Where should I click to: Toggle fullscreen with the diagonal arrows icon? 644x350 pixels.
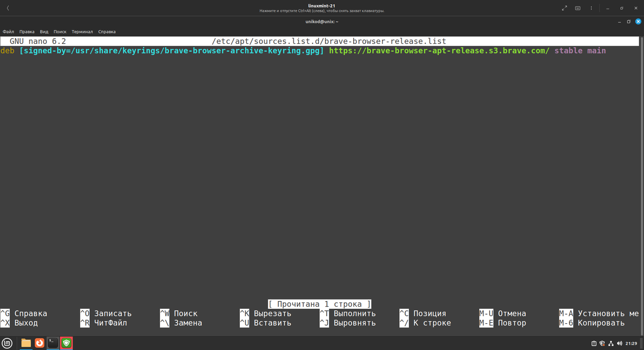[x=564, y=8]
